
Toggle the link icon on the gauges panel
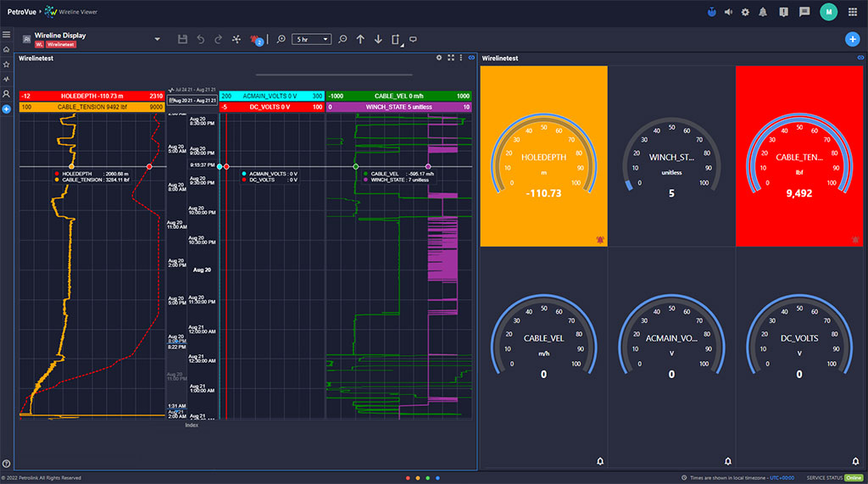860,58
